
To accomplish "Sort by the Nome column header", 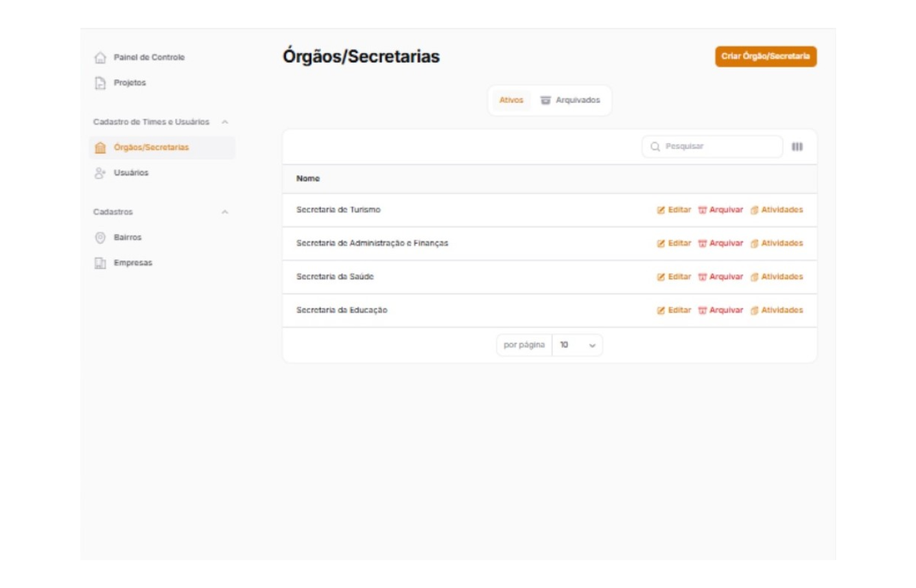I will pos(308,179).
